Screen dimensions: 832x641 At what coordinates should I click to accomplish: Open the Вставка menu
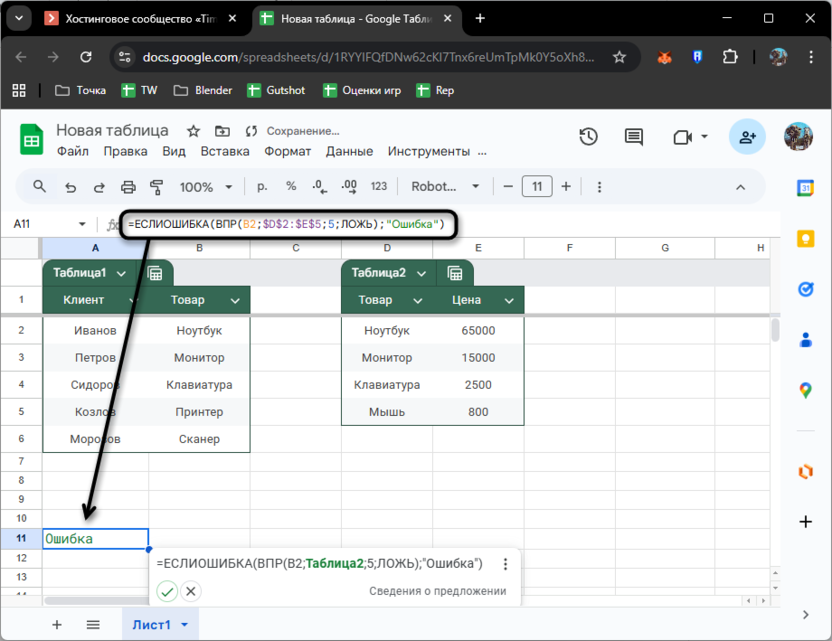(x=225, y=151)
